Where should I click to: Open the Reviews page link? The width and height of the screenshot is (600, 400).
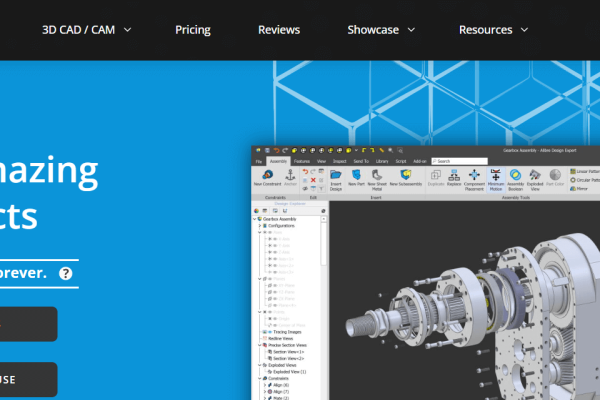tap(279, 30)
